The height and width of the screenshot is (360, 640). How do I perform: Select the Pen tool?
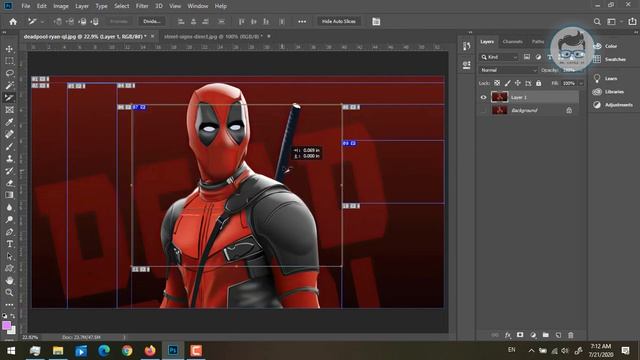[9, 232]
